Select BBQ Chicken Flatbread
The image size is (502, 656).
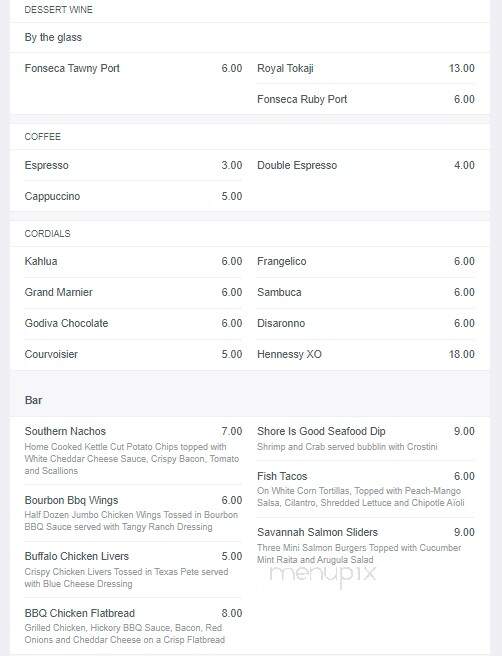coord(79,613)
